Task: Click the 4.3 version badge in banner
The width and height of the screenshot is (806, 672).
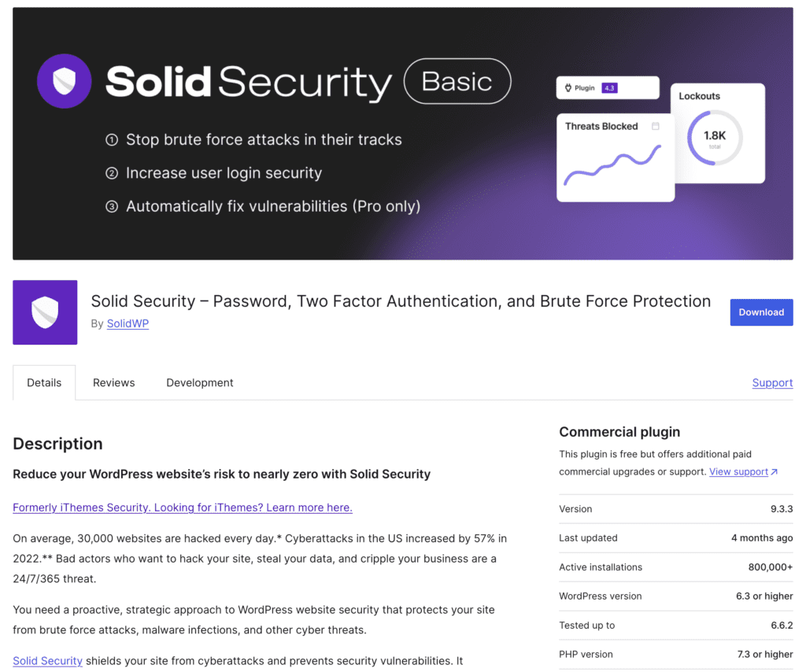Action: point(609,88)
